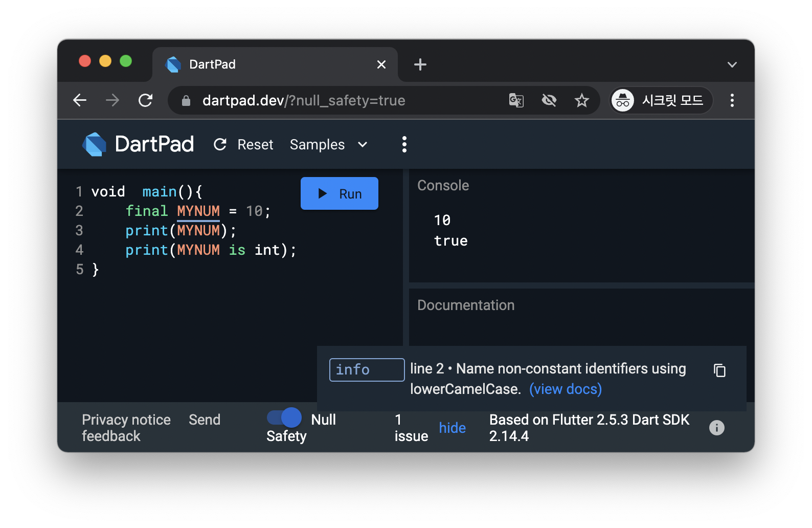The width and height of the screenshot is (812, 528).
Task: Click the '1 issue' status text
Action: click(x=411, y=428)
